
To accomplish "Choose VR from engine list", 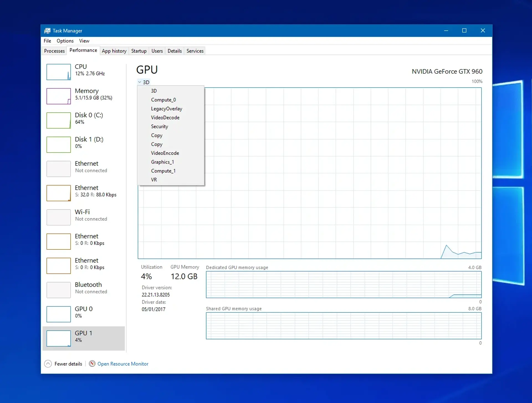I will pyautogui.click(x=171, y=179).
